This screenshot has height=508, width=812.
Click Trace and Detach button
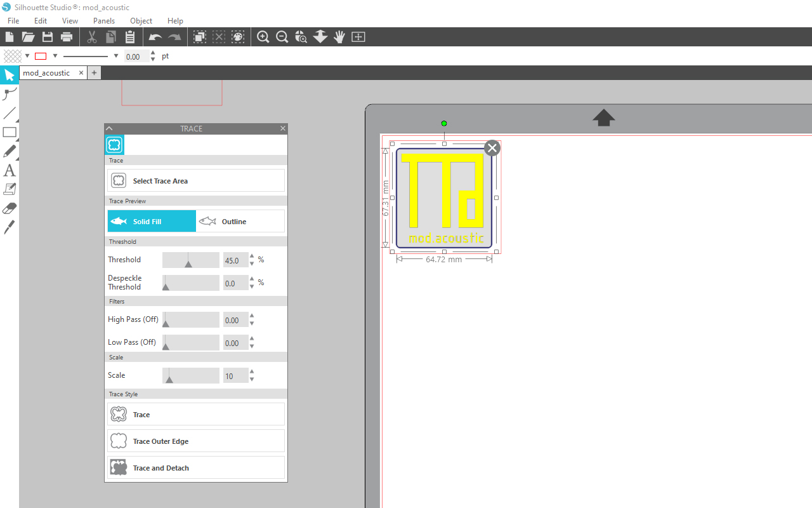coord(196,468)
